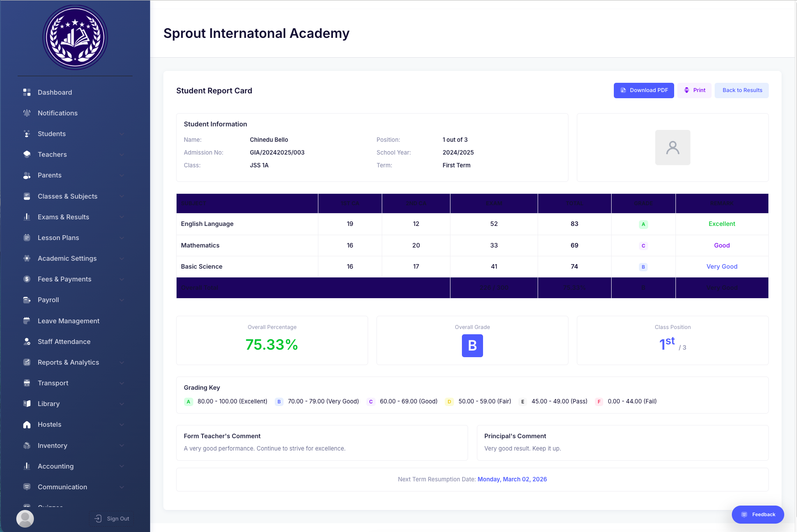
Task: Click the Dashboard grid icon in sidebar
Action: [27, 92]
